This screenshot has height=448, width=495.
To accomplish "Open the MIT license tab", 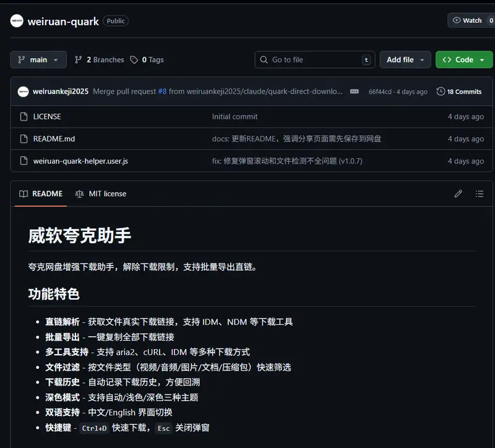I will tap(106, 194).
